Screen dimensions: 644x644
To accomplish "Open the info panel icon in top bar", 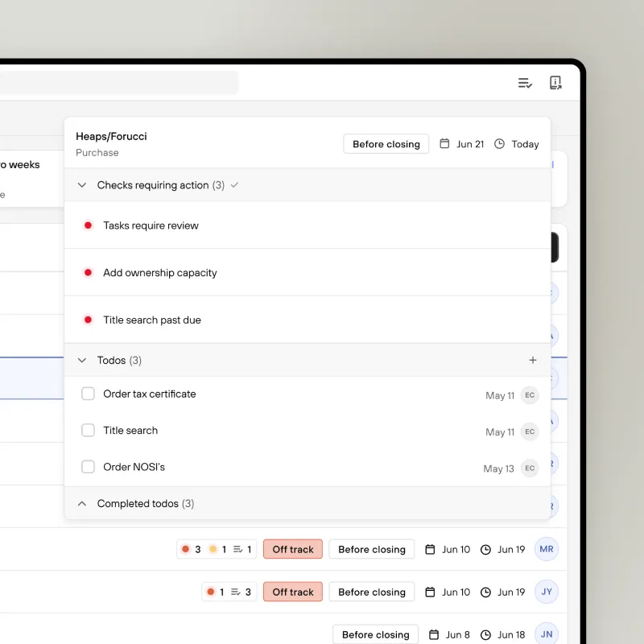I will [x=555, y=83].
